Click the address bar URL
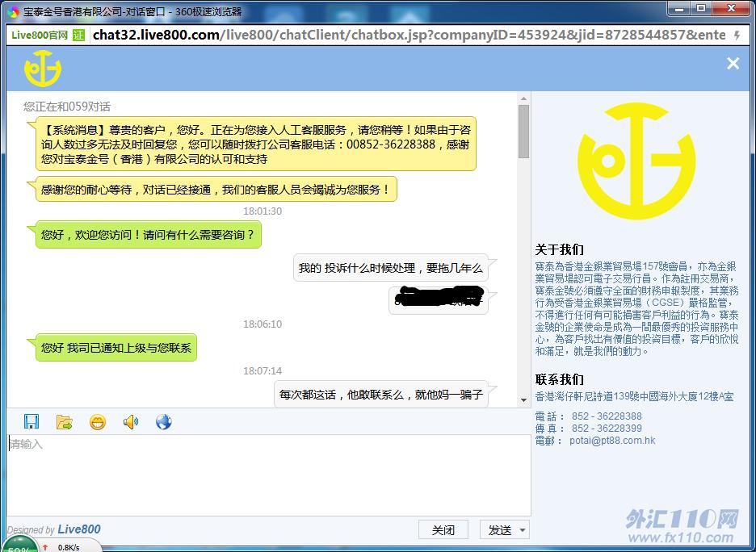This screenshot has width=756, height=552. [x=409, y=36]
